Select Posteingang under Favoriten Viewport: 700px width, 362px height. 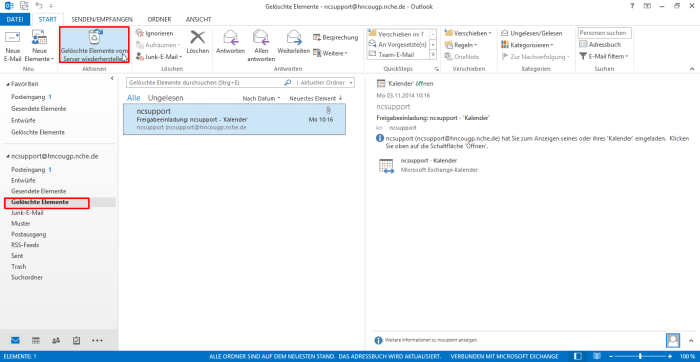coord(28,96)
